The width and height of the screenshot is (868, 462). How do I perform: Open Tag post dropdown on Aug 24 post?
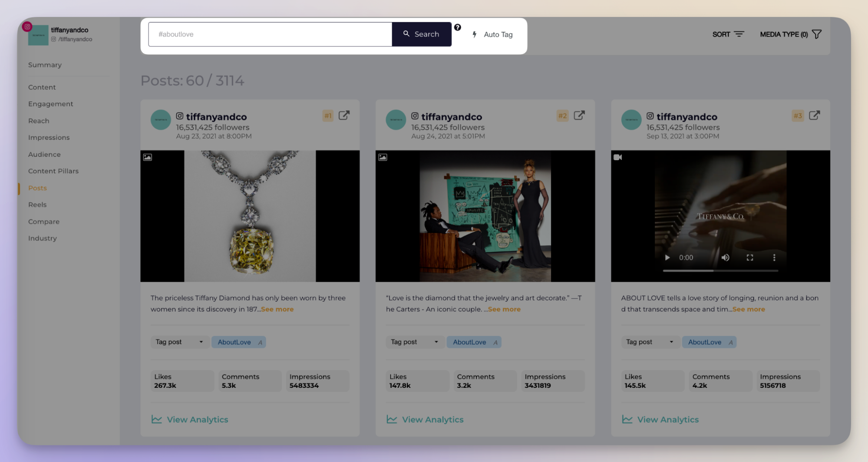click(x=415, y=342)
